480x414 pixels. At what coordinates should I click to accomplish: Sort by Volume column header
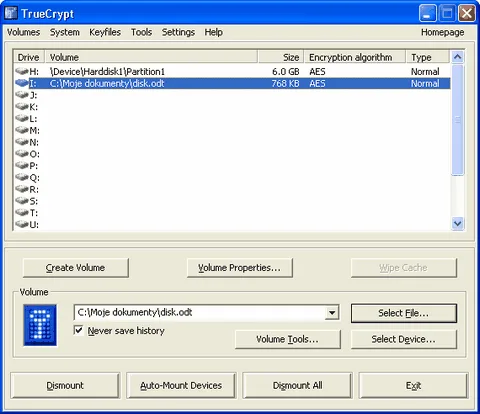tap(151, 57)
